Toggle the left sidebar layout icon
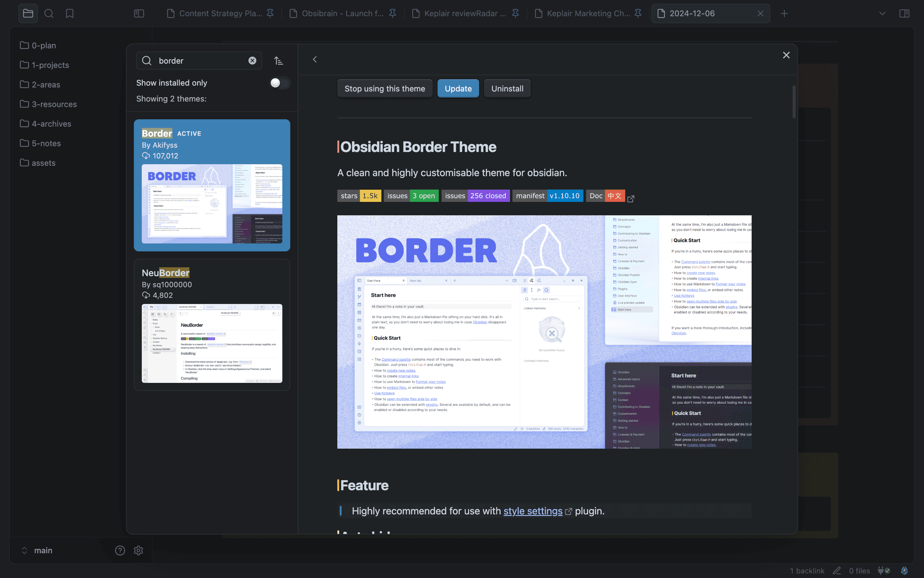 pyautogui.click(x=139, y=13)
